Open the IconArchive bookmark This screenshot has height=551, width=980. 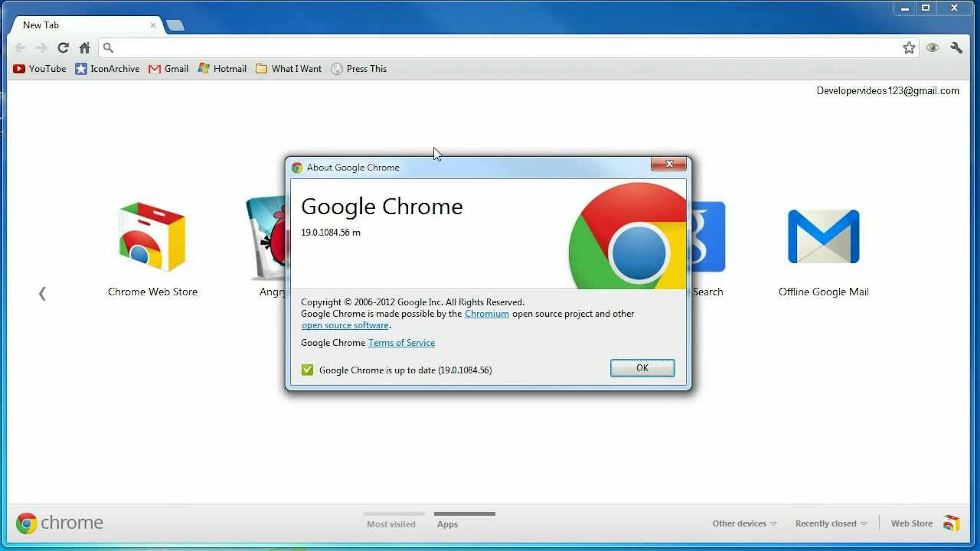click(107, 69)
